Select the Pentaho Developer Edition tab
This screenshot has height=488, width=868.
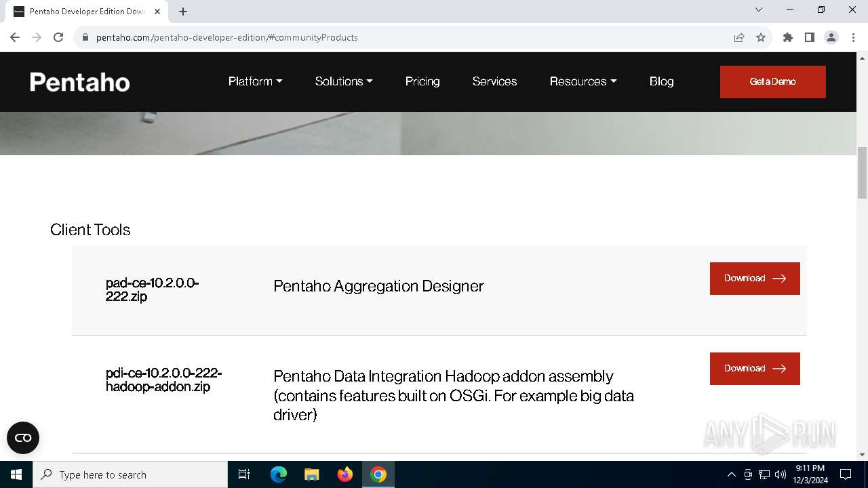pyautogui.click(x=87, y=12)
